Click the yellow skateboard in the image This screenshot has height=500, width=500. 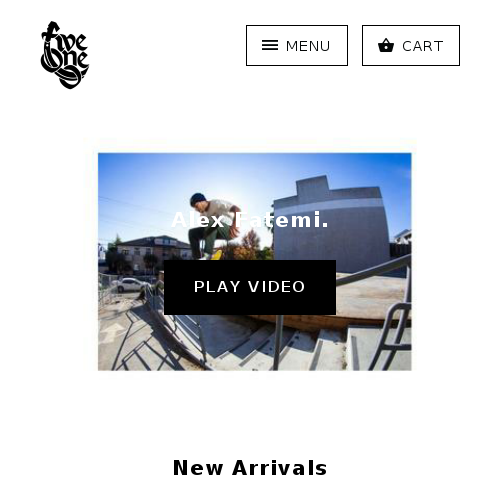pyautogui.click(x=217, y=255)
